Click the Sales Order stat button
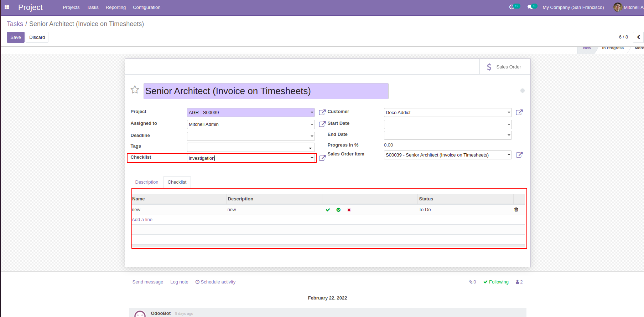 point(505,67)
